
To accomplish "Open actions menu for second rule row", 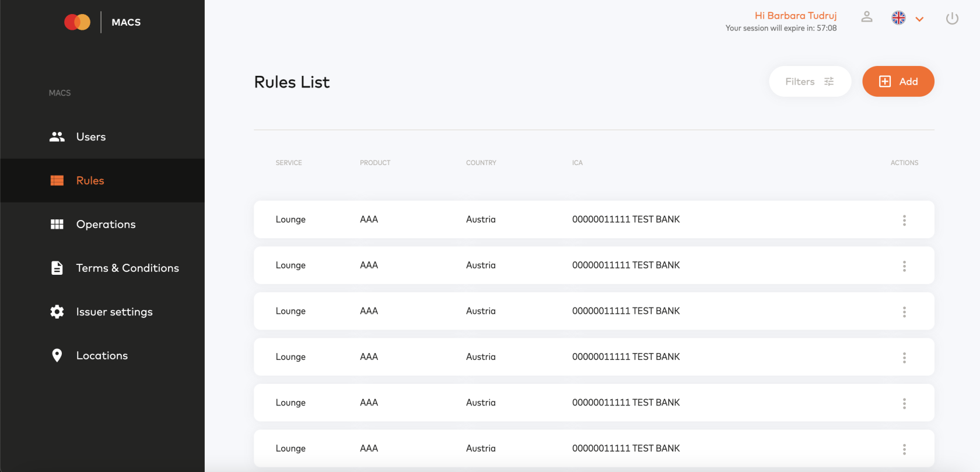I will point(904,266).
